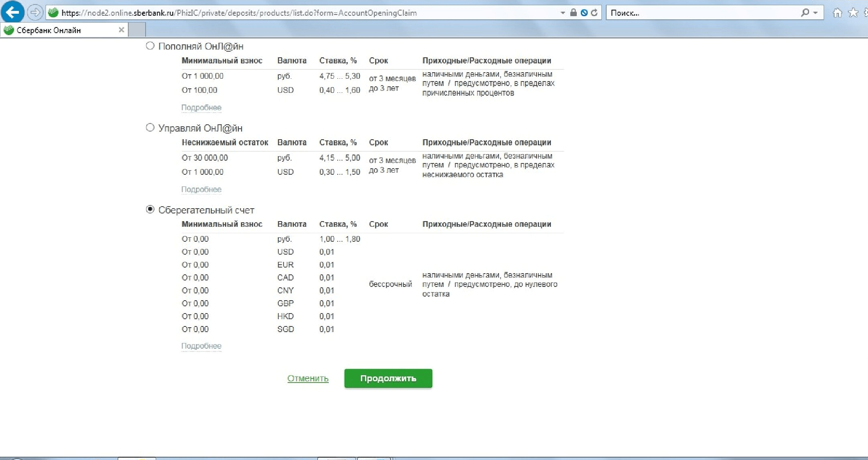868x460 pixels.
Task: Open a new blank browser tab
Action: [137, 30]
